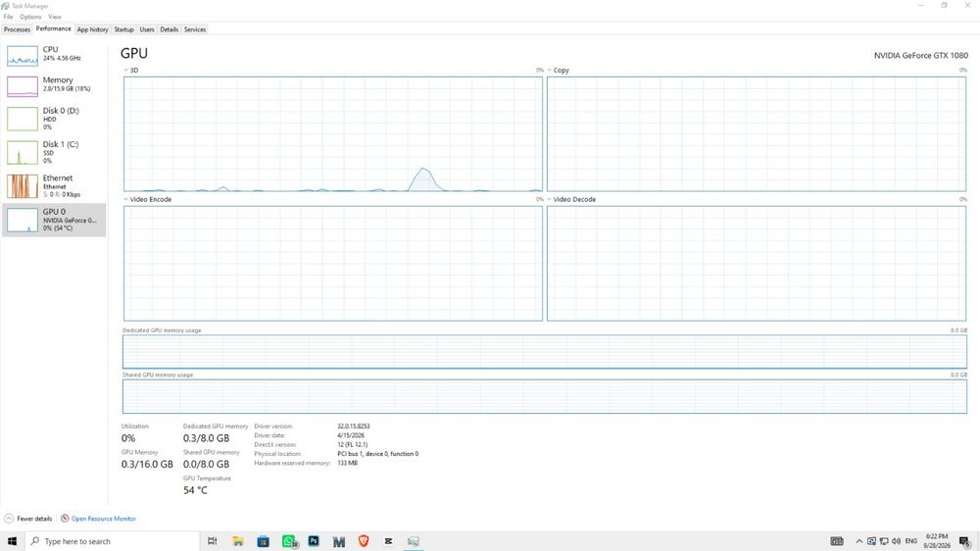Launch Brave browser from taskbar
980x551 pixels.
pos(364,541)
